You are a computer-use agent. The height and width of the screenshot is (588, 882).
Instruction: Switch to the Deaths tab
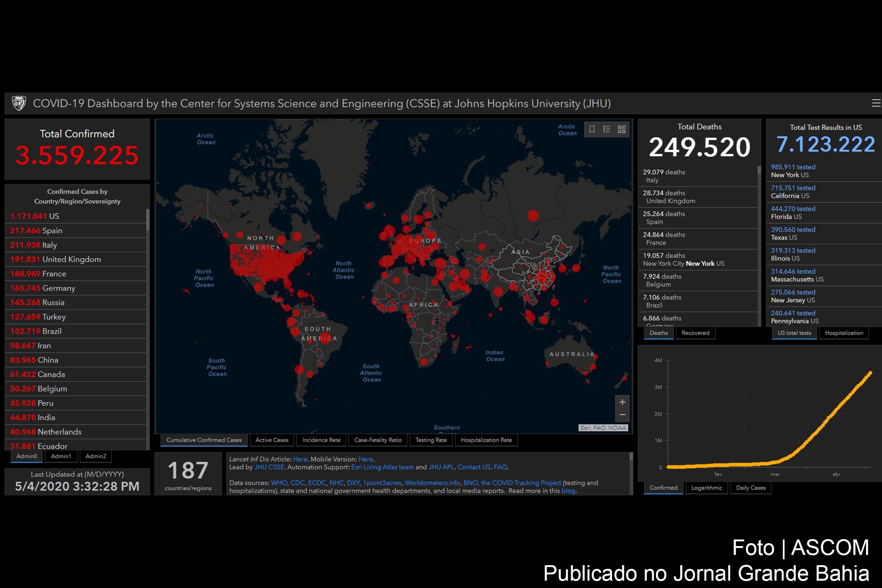[x=659, y=333]
